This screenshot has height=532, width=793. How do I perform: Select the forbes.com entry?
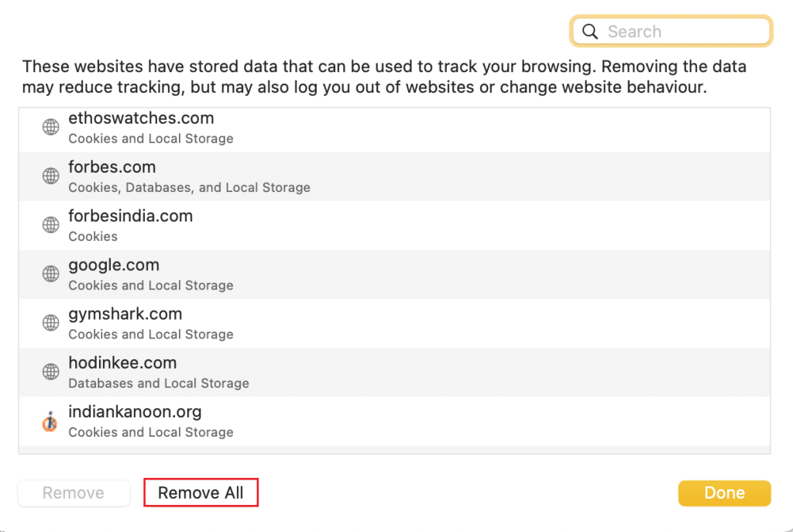[387, 177]
